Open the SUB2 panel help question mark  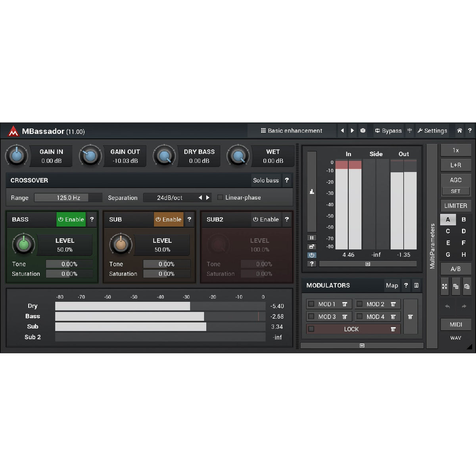287,219
